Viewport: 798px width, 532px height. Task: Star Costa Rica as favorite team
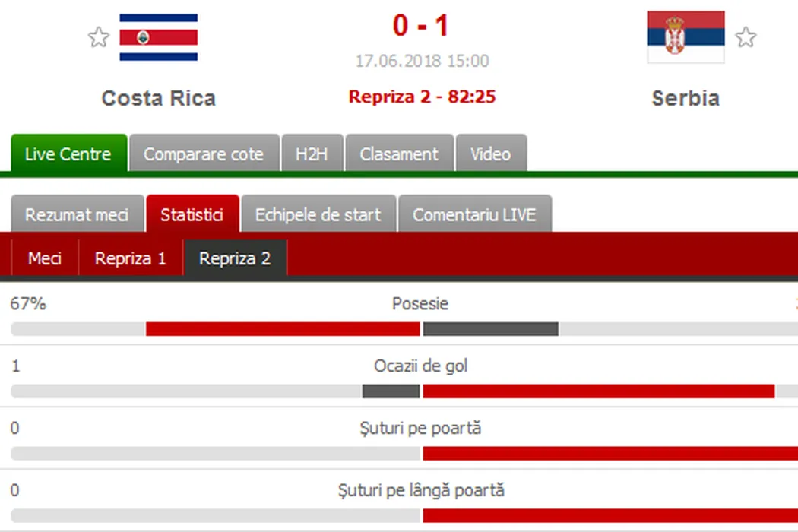(99, 37)
